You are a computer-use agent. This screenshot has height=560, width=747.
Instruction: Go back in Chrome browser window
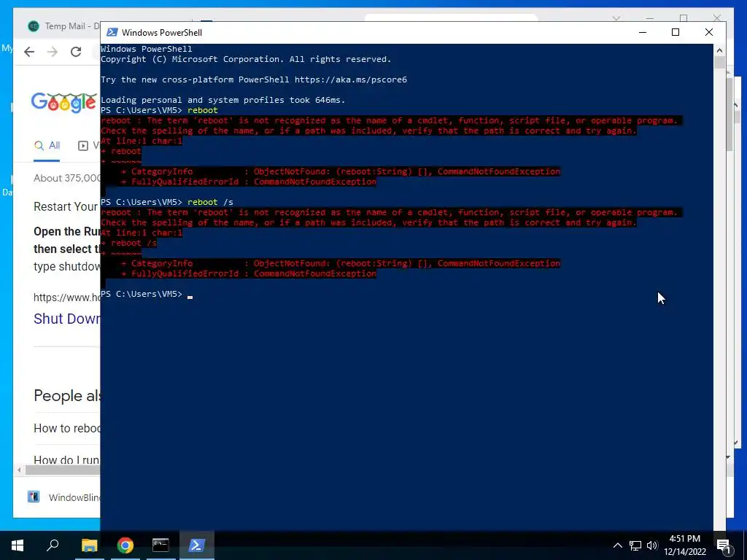tap(29, 52)
